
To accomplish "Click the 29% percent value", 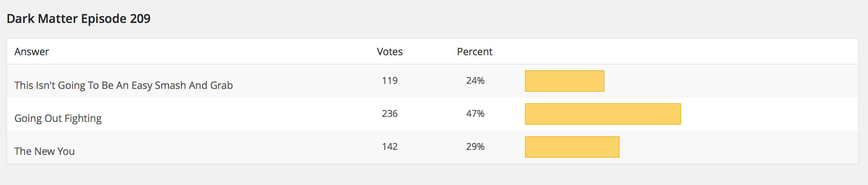I will (475, 146).
